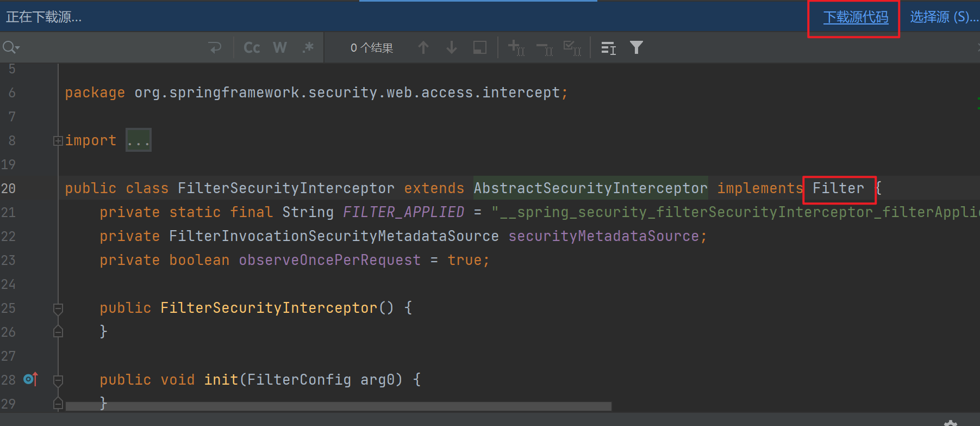Go to previous occurrence with up arrow
The height and width of the screenshot is (426, 980).
click(423, 48)
